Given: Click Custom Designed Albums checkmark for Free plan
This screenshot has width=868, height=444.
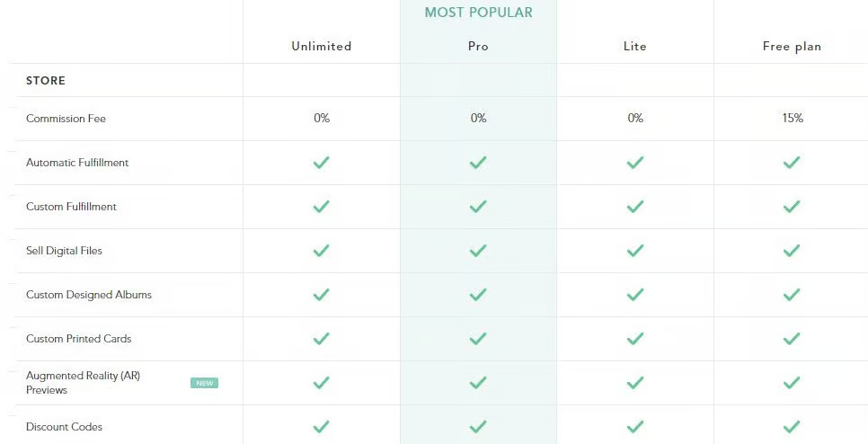Looking at the screenshot, I should (x=792, y=295).
